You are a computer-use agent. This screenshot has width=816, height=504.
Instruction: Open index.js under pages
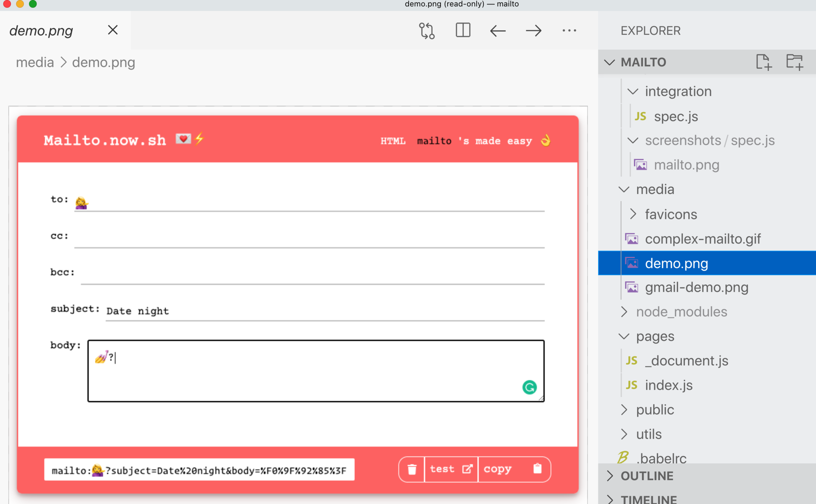(669, 385)
